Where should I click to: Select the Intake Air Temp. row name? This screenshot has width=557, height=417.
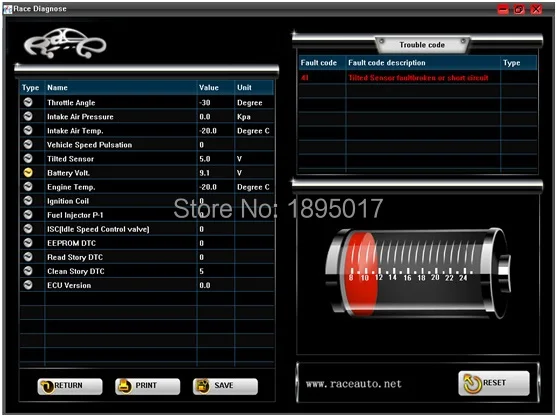(x=75, y=131)
